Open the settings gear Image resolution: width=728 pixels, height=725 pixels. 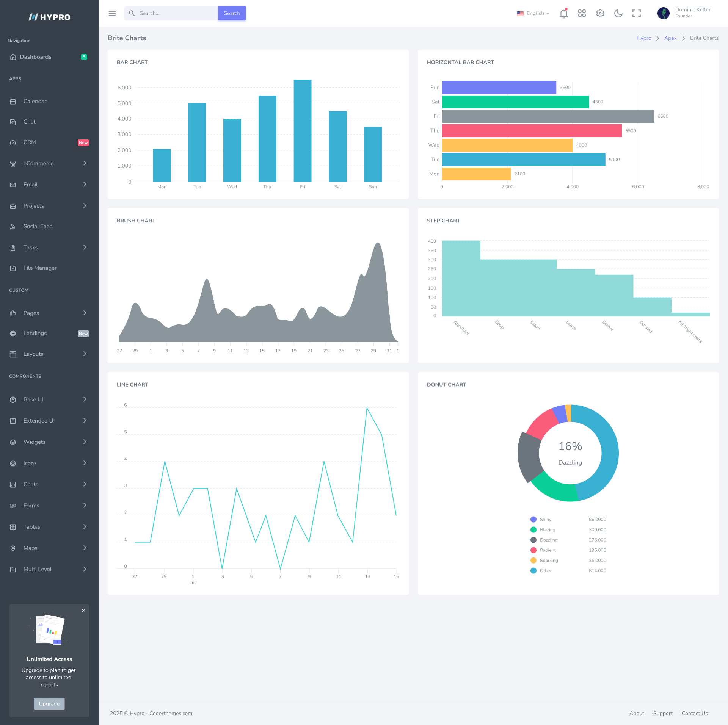[600, 13]
